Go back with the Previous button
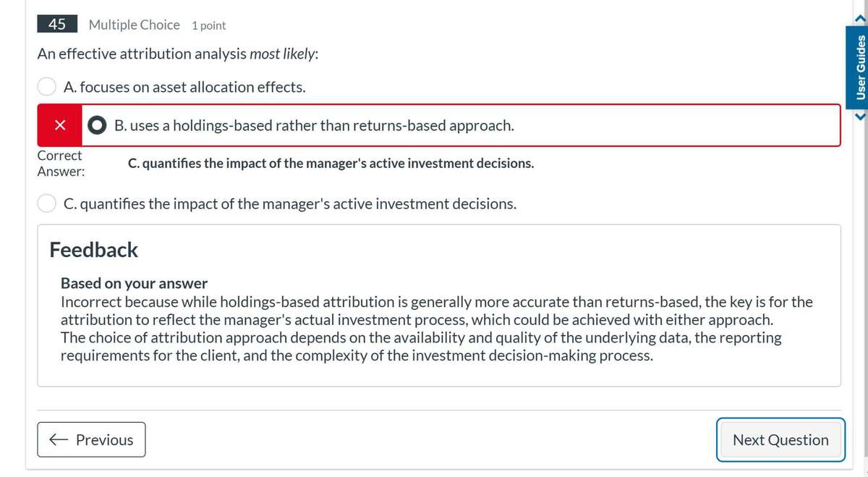Image resolution: width=868 pixels, height=477 pixels. tap(91, 439)
